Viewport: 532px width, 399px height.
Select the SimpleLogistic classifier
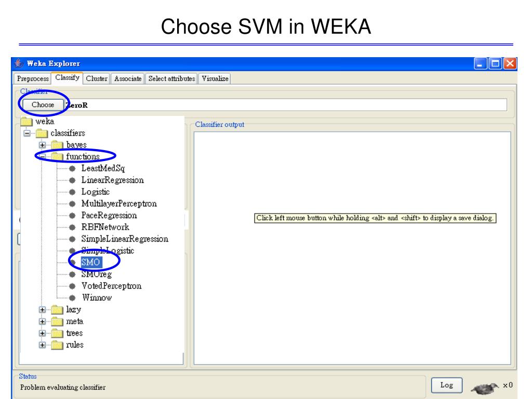108,251
